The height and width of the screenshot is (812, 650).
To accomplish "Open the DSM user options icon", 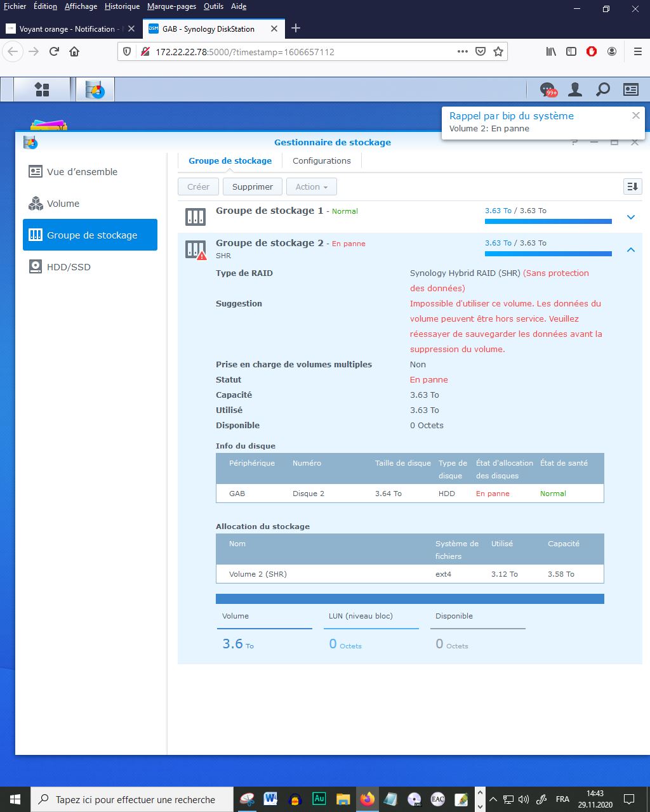I will (575, 89).
